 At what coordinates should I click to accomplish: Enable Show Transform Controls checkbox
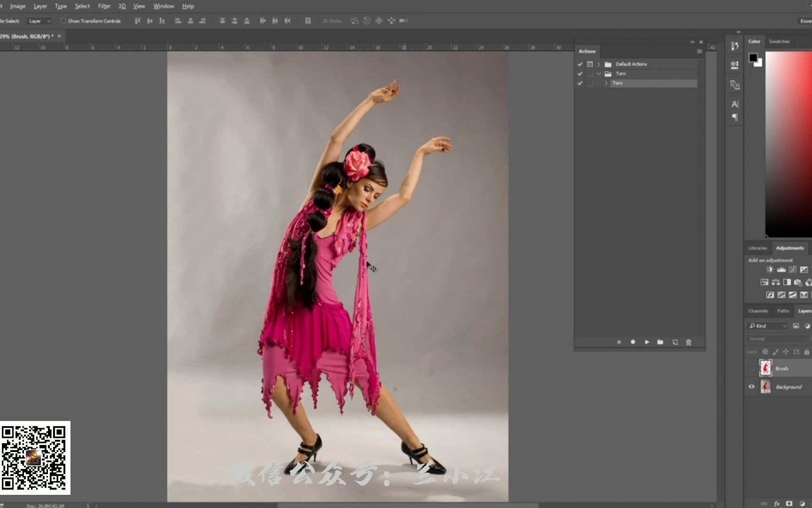pos(63,21)
